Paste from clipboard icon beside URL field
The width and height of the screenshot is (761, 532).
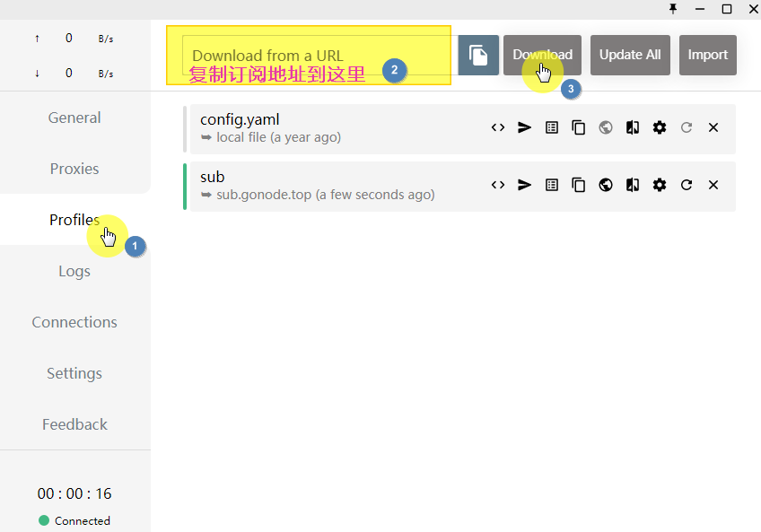(x=478, y=55)
